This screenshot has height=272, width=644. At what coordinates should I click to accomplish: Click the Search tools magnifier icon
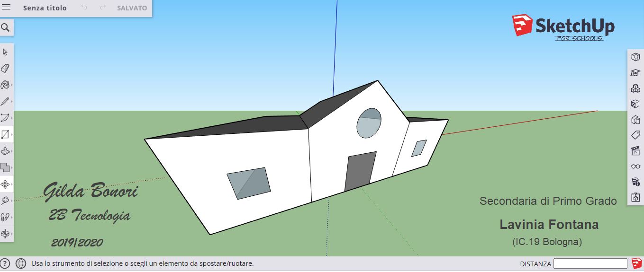tap(6, 28)
